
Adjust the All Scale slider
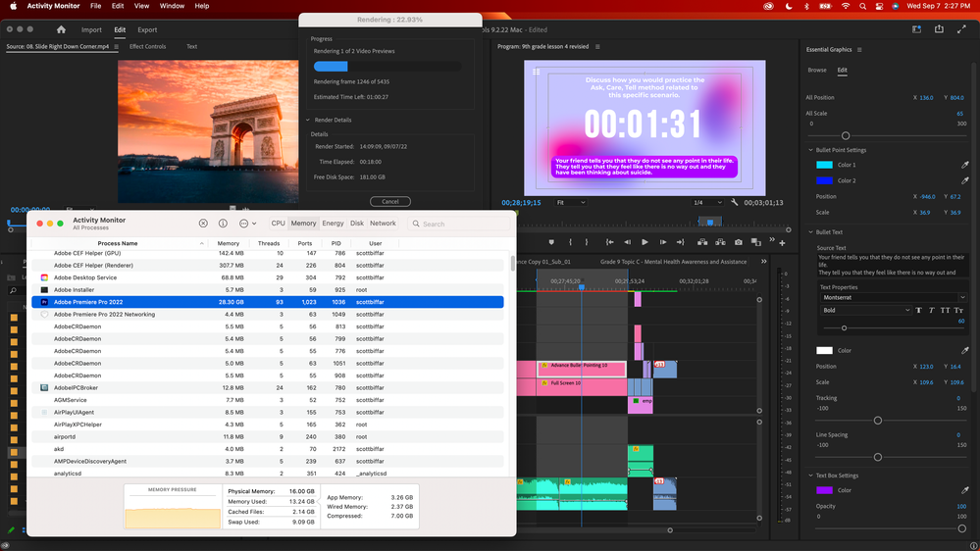pyautogui.click(x=845, y=135)
